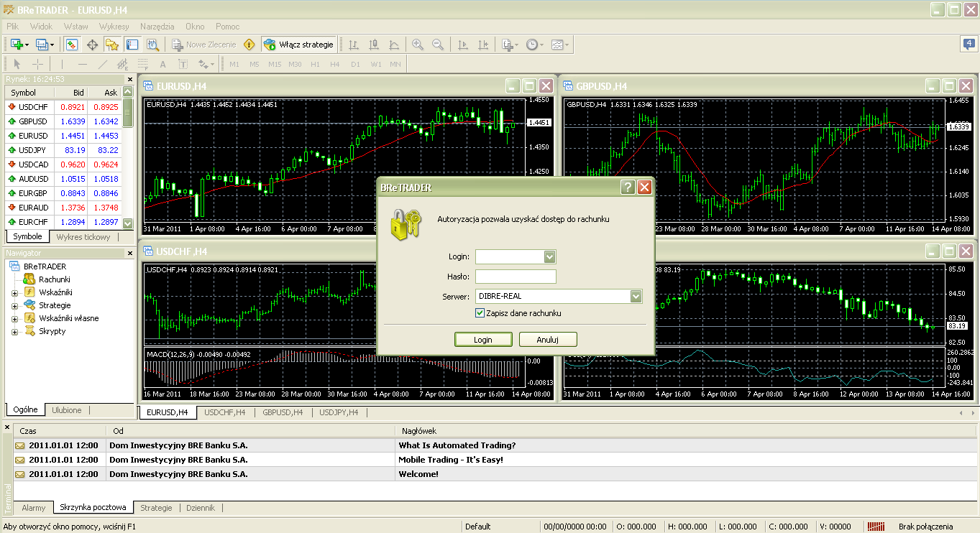980x533 pixels.
Task: Switch to bar chart icon
Action: pos(354,45)
